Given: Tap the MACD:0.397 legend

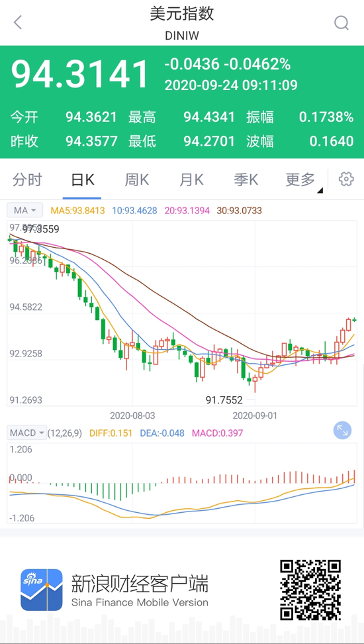Looking at the screenshot, I should click(218, 433).
